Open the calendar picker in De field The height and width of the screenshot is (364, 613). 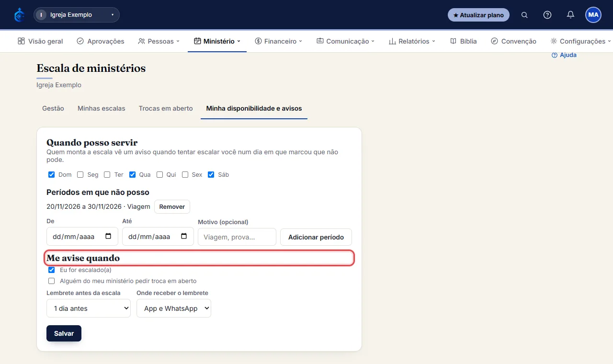point(108,236)
